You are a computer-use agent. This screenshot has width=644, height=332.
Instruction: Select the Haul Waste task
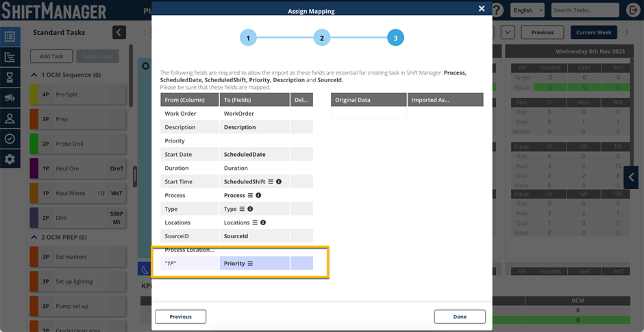(x=78, y=193)
